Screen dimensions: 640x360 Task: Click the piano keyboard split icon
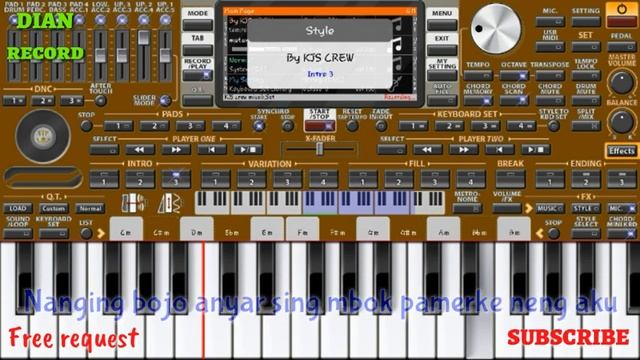click(x=133, y=203)
